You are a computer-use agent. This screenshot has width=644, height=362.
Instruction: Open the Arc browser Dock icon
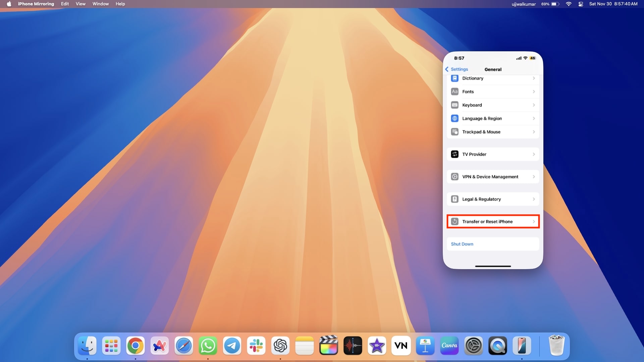click(x=160, y=346)
